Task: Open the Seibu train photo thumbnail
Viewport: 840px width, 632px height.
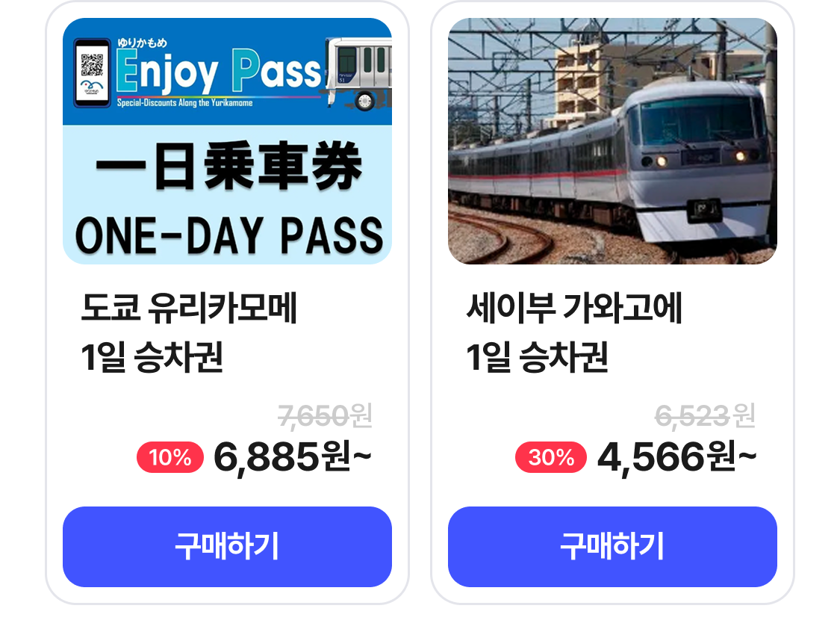Action: [x=612, y=141]
